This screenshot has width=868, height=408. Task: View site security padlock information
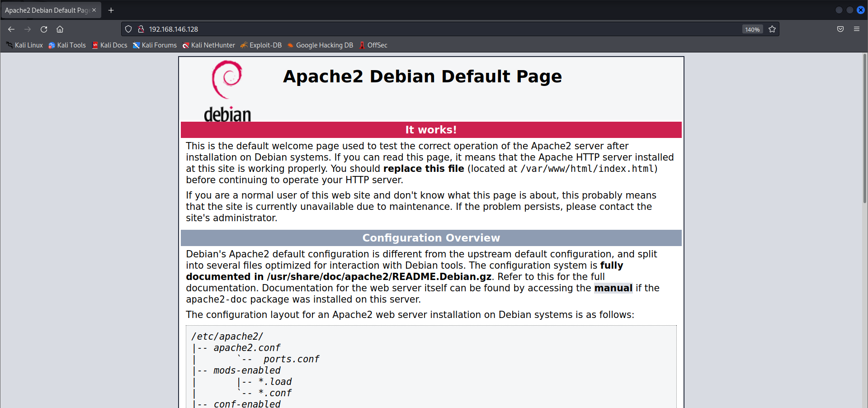pos(141,29)
